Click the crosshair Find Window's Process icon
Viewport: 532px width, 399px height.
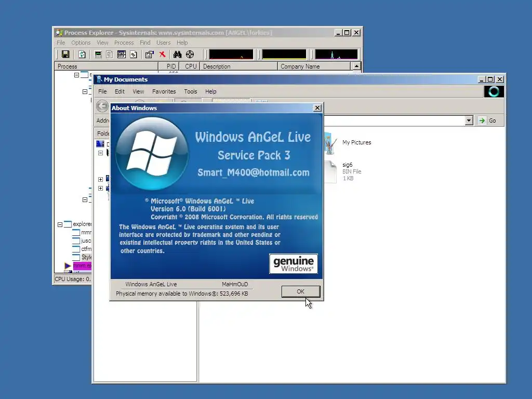190,54
